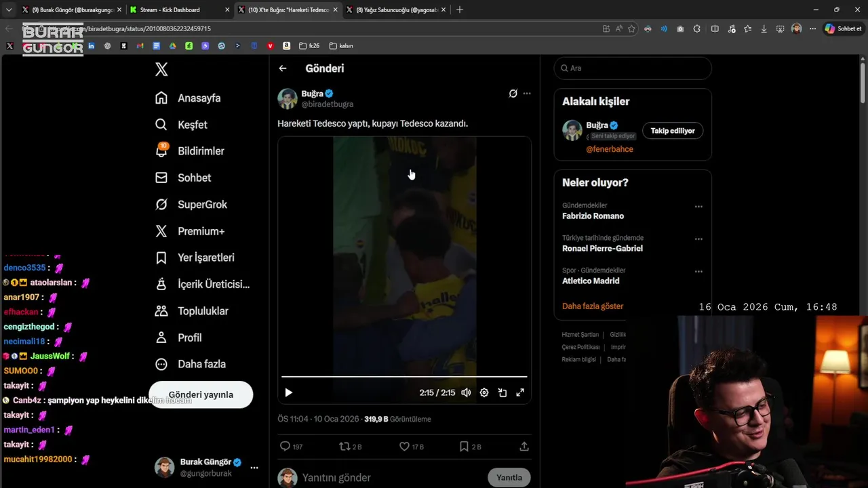
Task: Click Sohbet et Copilot button
Action: pyautogui.click(x=843, y=28)
